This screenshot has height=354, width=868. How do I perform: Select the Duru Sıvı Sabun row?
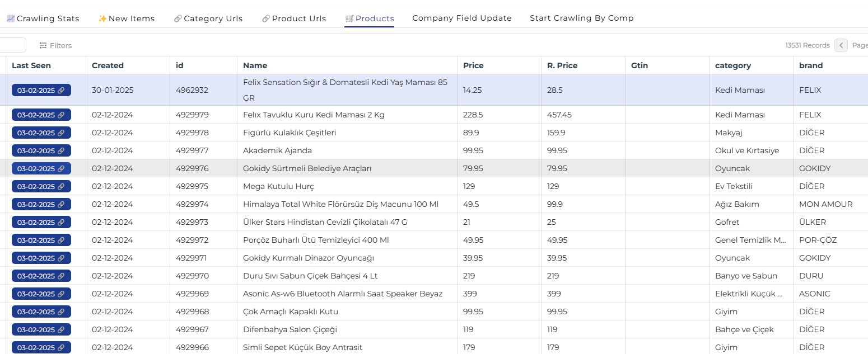pos(310,276)
